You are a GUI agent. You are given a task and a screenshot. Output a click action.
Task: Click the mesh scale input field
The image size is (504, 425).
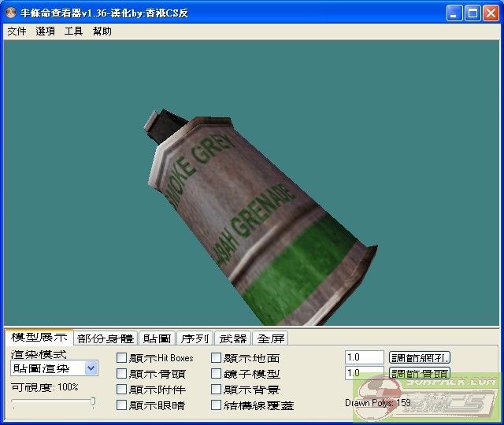(x=365, y=357)
